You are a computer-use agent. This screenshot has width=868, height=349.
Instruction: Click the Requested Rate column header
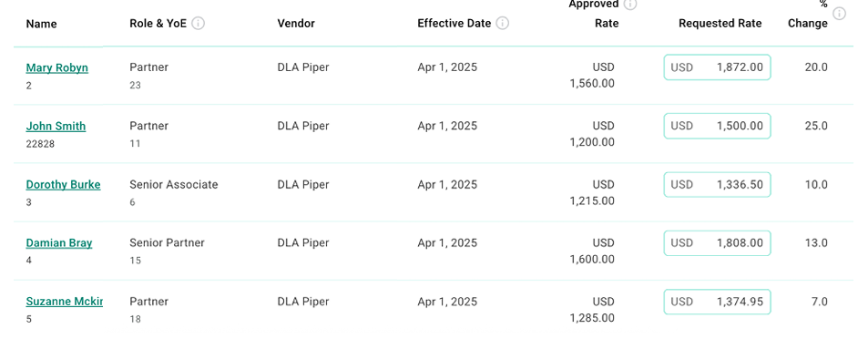pos(720,24)
